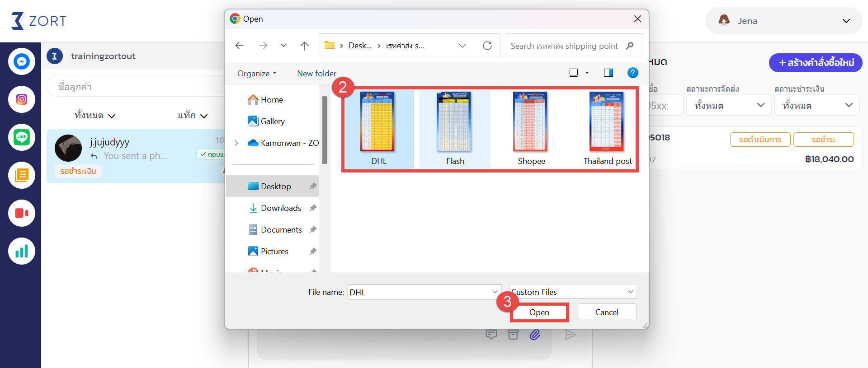Click the trainingzortout page name
868x368 pixels.
pyautogui.click(x=103, y=56)
